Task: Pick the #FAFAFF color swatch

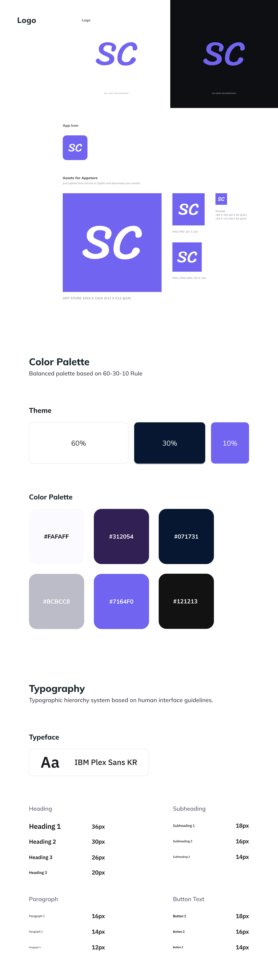Action: point(56,536)
